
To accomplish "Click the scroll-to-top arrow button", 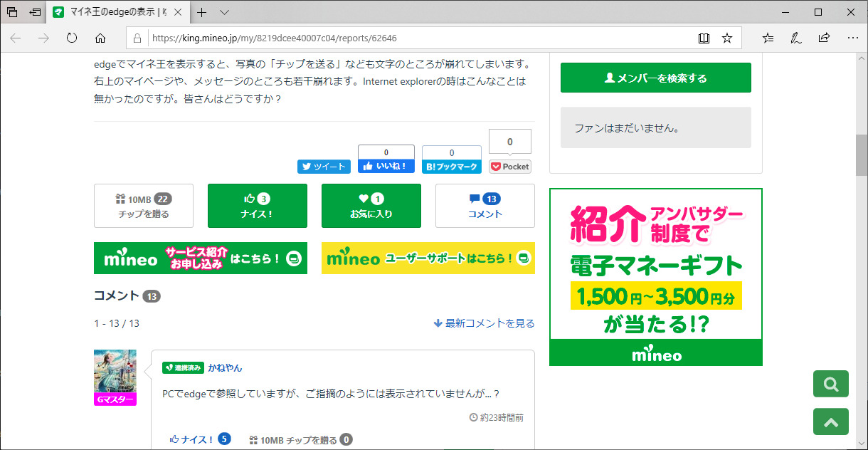I will 831,422.
